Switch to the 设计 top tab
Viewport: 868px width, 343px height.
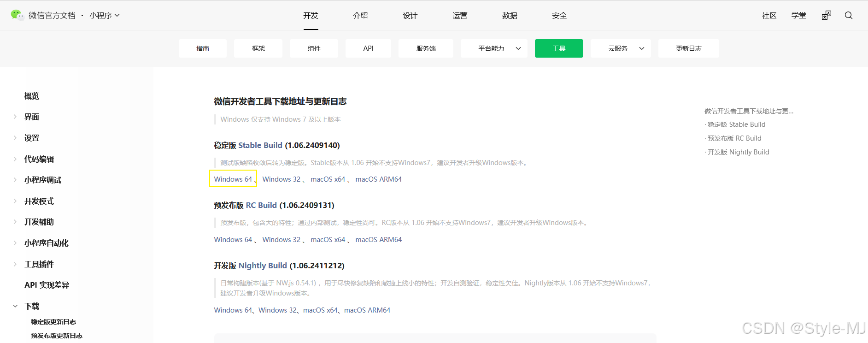coord(410,15)
